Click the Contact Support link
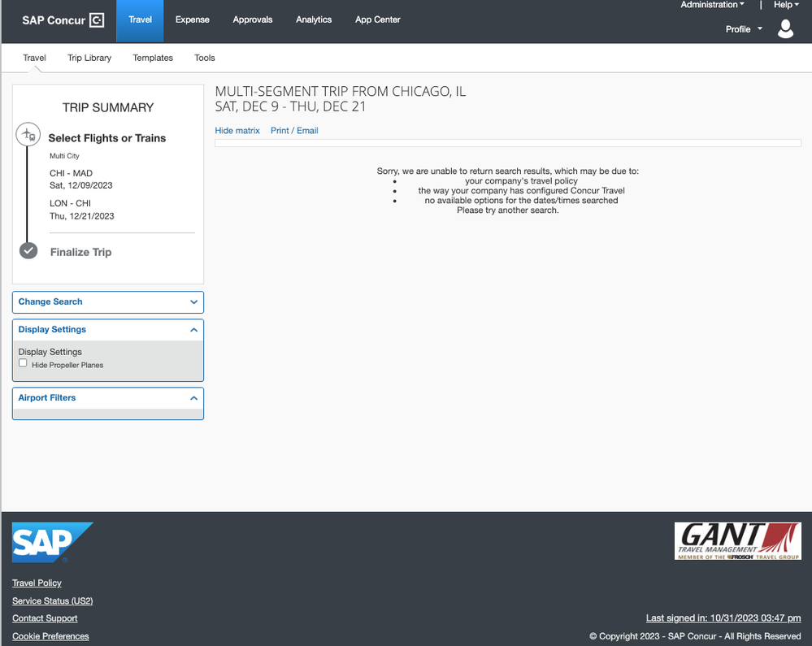Viewport: 812px width, 646px height. click(45, 618)
